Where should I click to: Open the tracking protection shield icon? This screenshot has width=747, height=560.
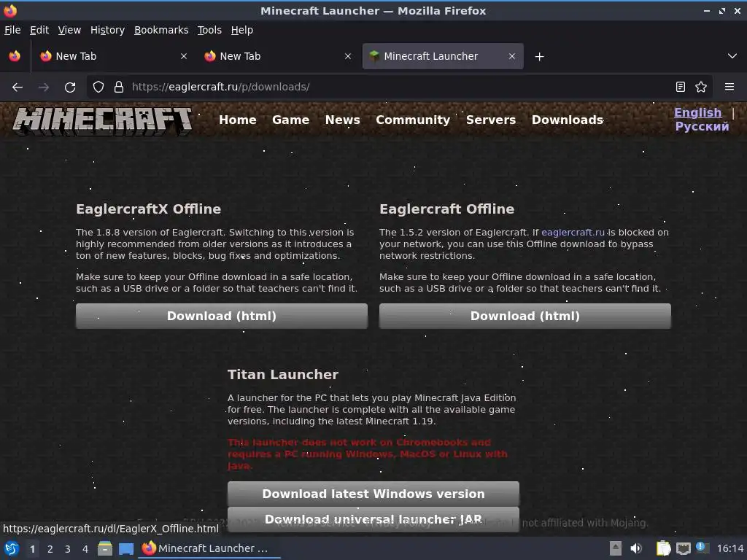click(98, 87)
